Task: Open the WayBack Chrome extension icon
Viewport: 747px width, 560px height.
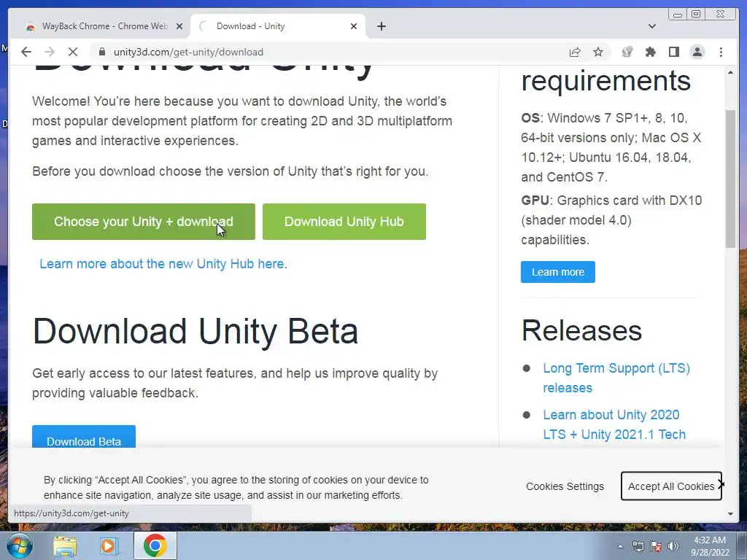Action: tap(627, 52)
